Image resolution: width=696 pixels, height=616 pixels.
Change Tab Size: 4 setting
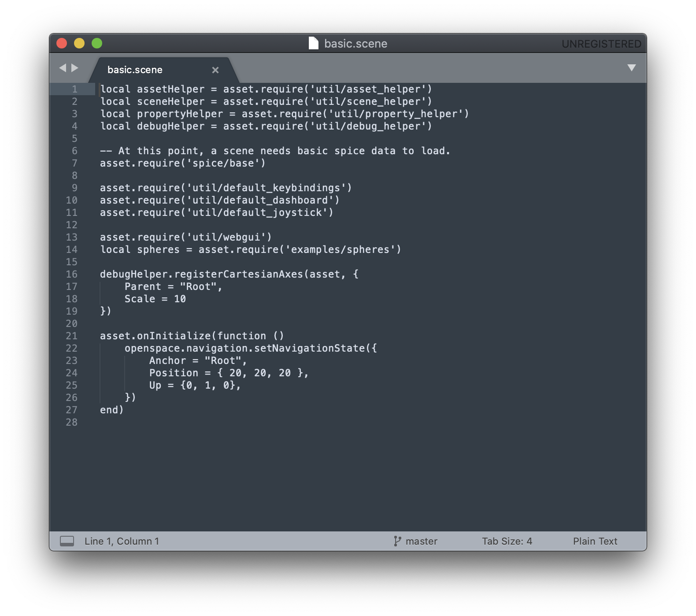507,541
